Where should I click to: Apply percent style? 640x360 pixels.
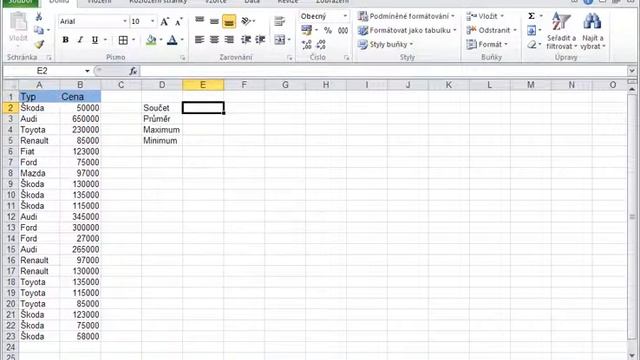tap(328, 30)
